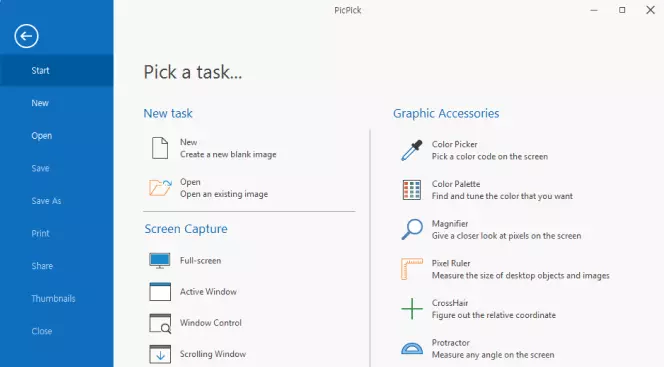Screen dimensions: 664x367
Task: Choose the Active Window capture icon
Action: [x=160, y=292]
